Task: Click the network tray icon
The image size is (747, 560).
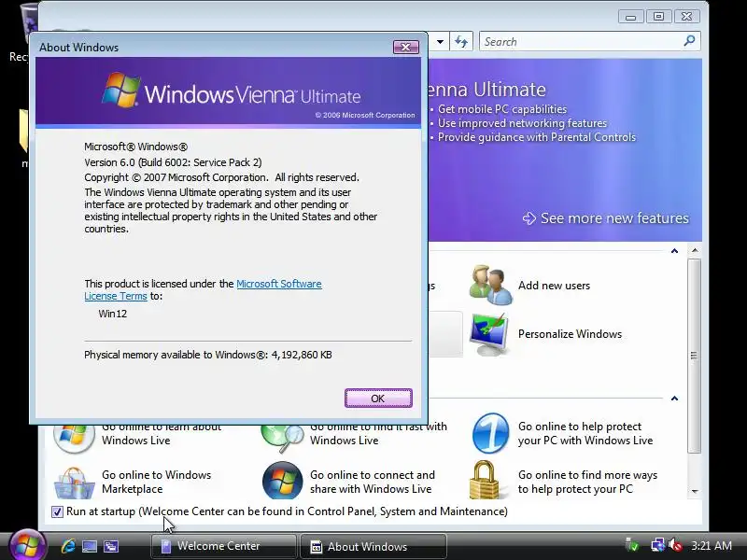Action: click(657, 545)
